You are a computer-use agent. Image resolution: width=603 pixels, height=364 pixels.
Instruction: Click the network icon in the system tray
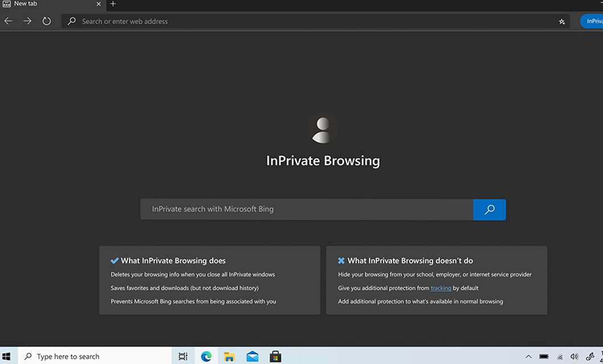pos(560,356)
